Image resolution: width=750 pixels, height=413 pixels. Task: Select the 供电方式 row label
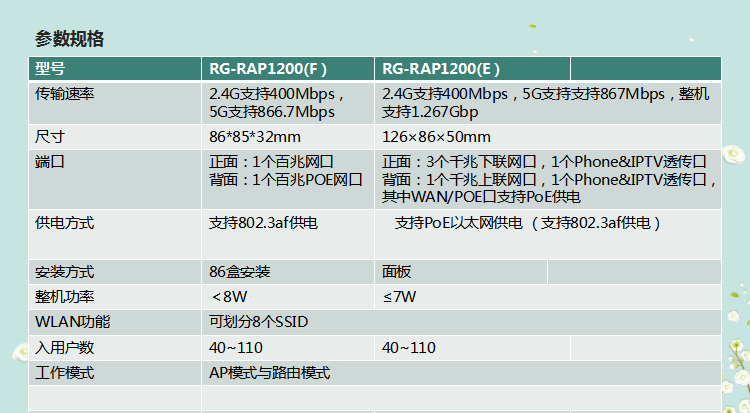pos(65,223)
